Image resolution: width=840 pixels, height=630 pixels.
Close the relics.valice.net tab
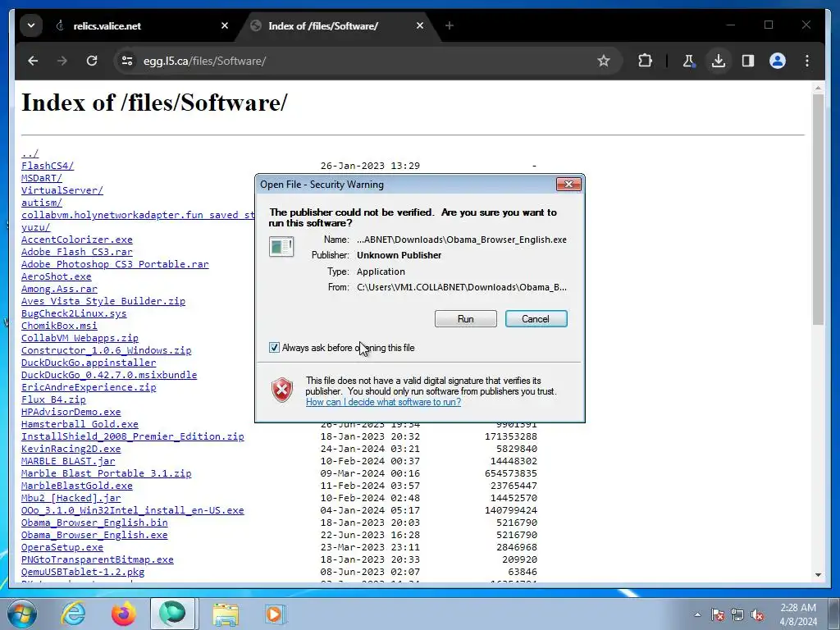point(225,25)
